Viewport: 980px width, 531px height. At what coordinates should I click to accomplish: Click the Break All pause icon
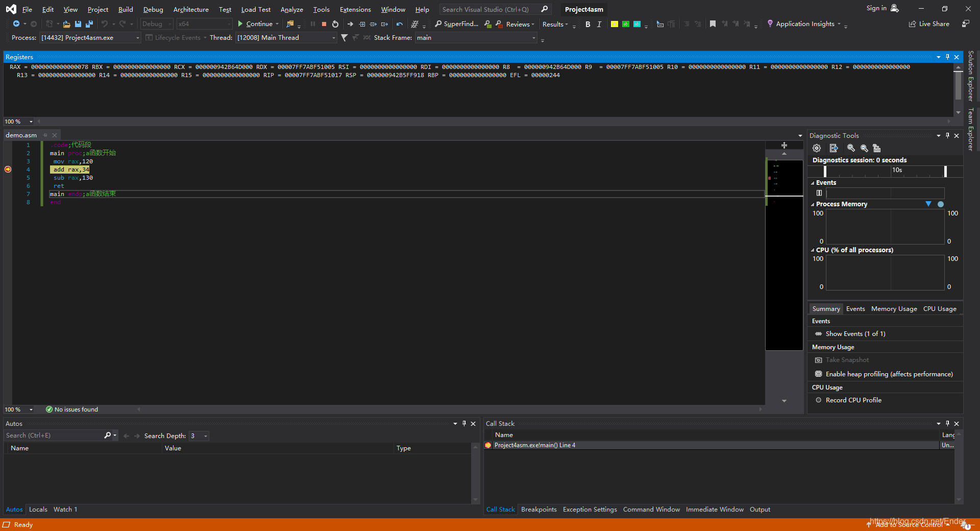coord(313,24)
